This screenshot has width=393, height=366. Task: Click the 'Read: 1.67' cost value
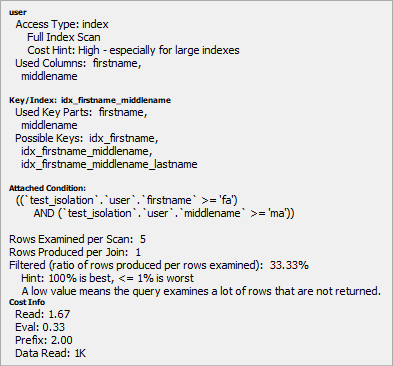pyautogui.click(x=43, y=314)
